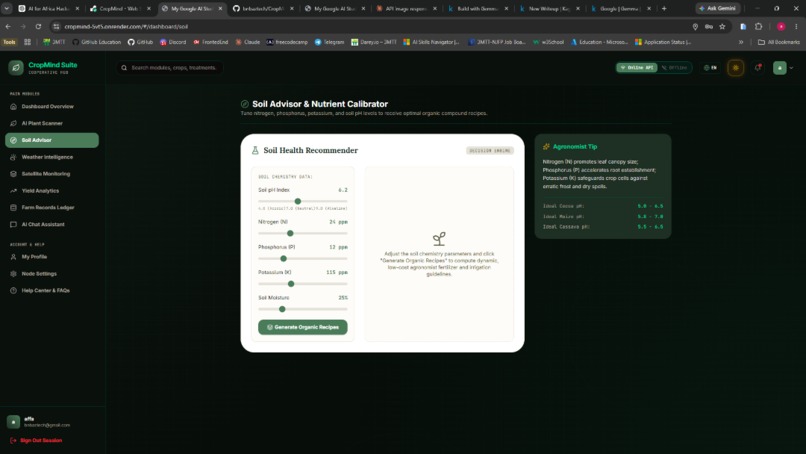Click Generate Organic Recipes button
The image size is (806, 454).
click(303, 327)
